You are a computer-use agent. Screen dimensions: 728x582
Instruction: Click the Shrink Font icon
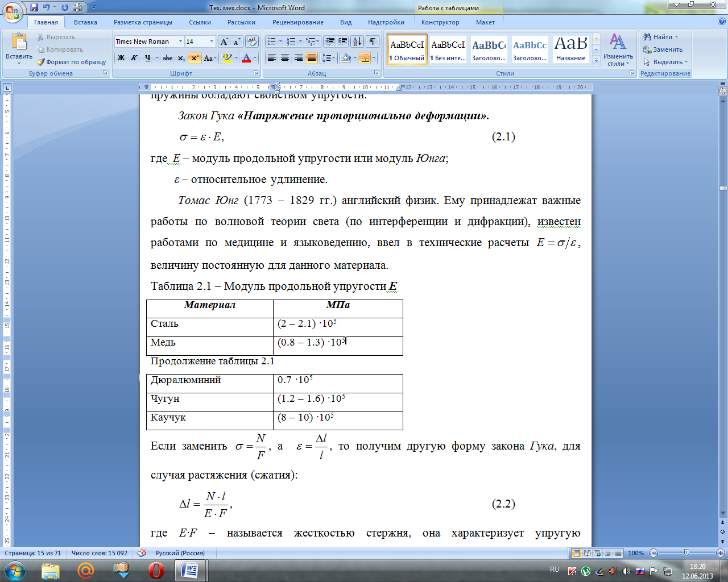click(x=237, y=41)
